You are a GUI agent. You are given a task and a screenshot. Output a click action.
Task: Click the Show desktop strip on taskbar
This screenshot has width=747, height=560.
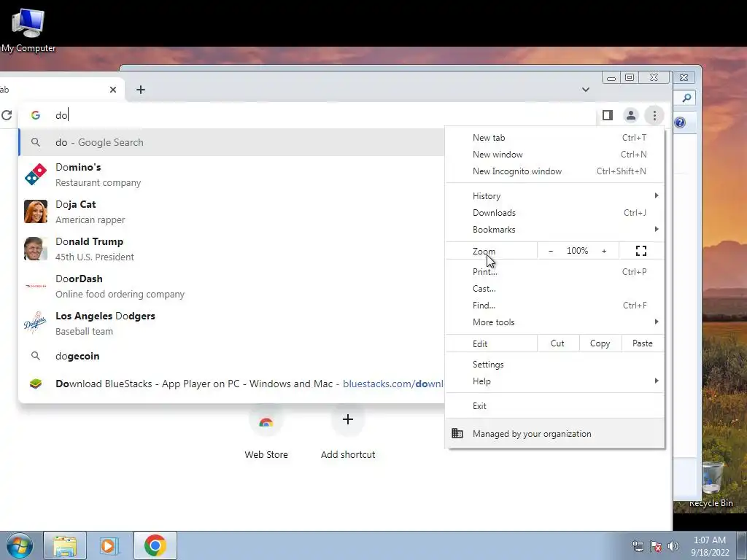point(742,545)
